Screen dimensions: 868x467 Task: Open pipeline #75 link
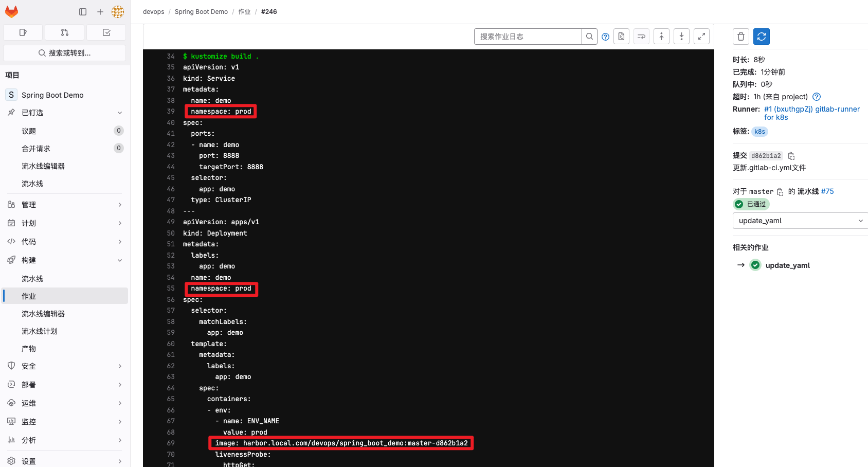point(827,191)
